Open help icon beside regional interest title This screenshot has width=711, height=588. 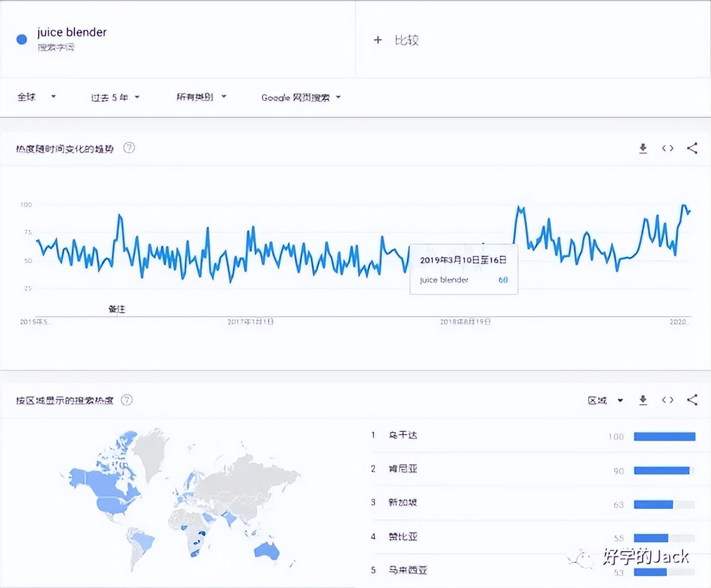click(x=127, y=400)
